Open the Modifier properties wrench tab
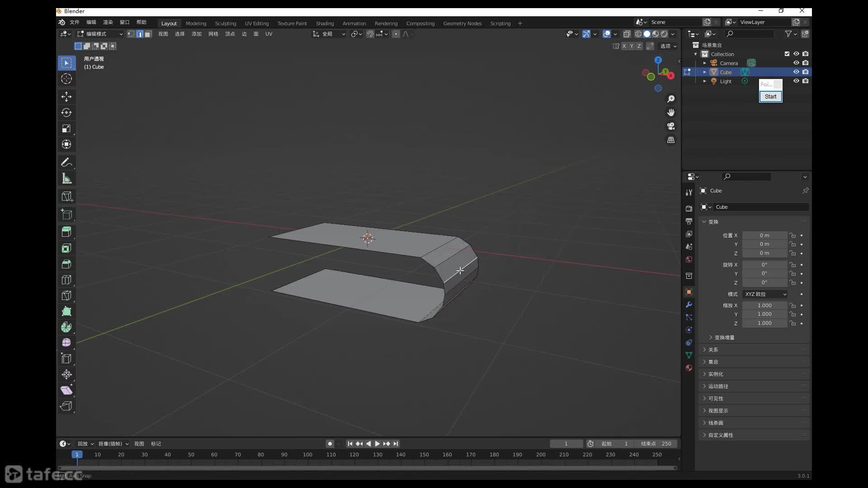 (689, 305)
